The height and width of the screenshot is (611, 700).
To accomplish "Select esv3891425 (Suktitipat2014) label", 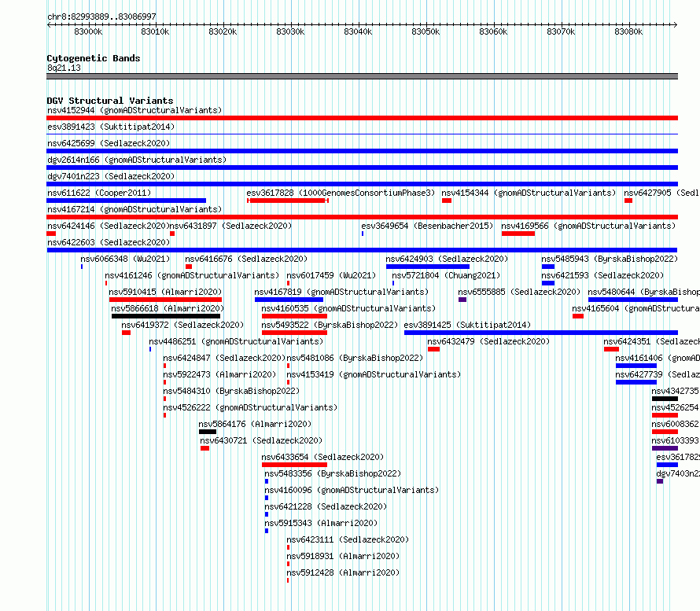I will (467, 325).
